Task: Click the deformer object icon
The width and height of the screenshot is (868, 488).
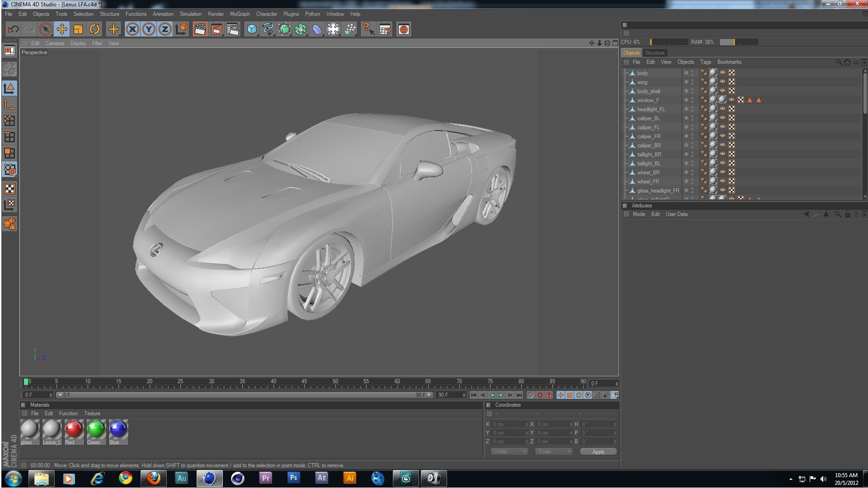Action: 317,29
